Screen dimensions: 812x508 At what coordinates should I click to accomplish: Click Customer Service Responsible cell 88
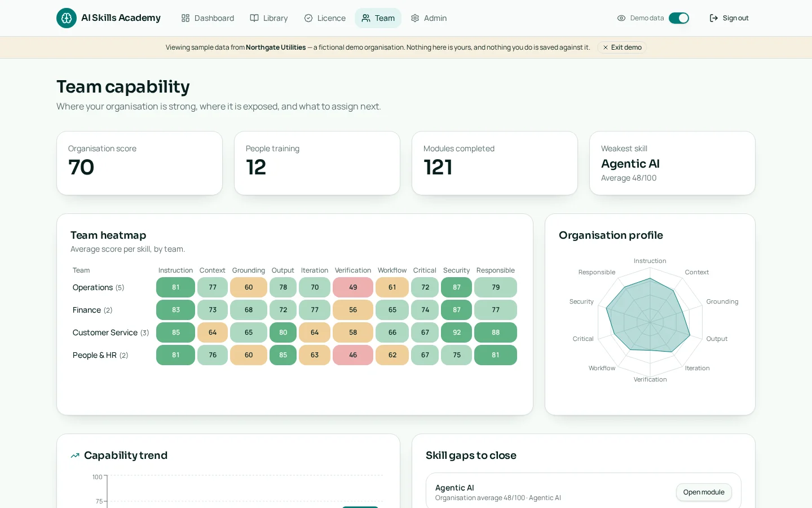(x=496, y=332)
